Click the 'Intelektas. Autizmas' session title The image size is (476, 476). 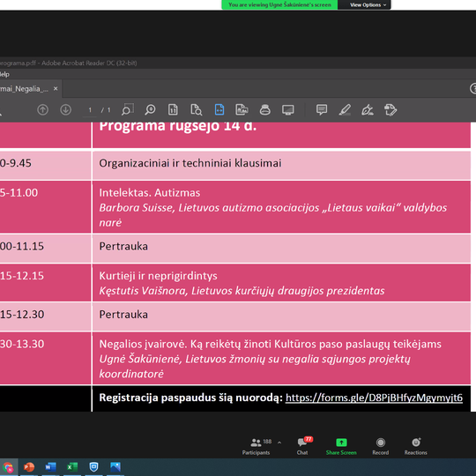tap(150, 193)
